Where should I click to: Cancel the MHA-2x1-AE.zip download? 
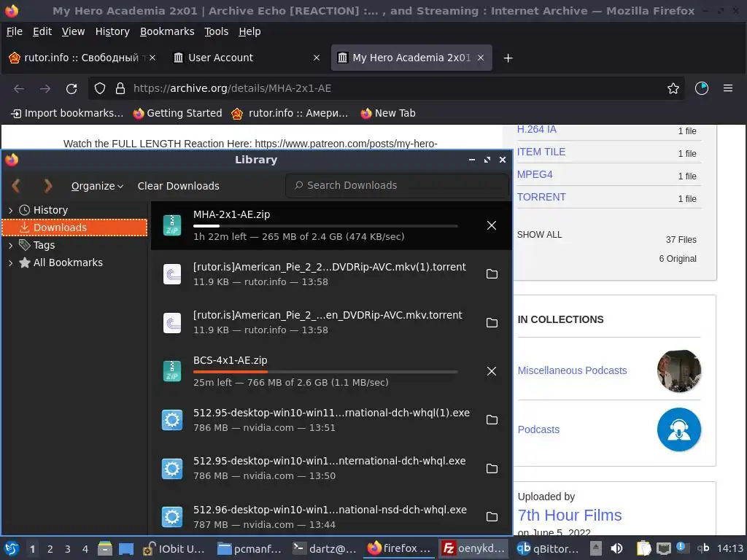pos(492,225)
